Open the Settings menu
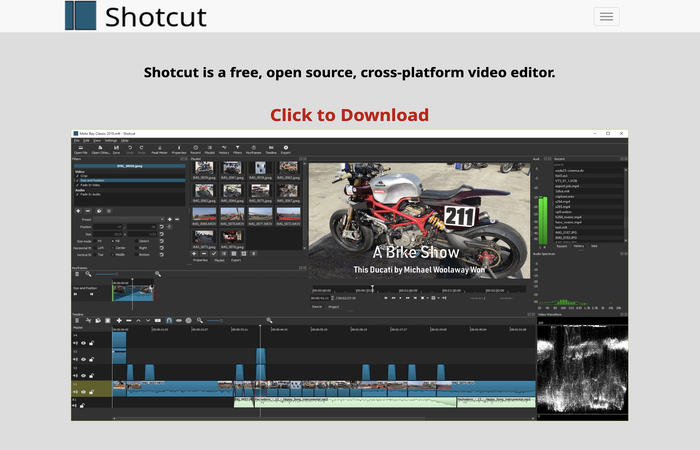The image size is (700, 450). coord(110,140)
